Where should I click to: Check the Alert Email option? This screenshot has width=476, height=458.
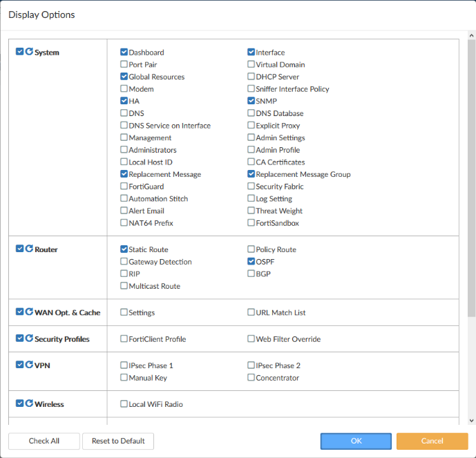pyautogui.click(x=124, y=210)
